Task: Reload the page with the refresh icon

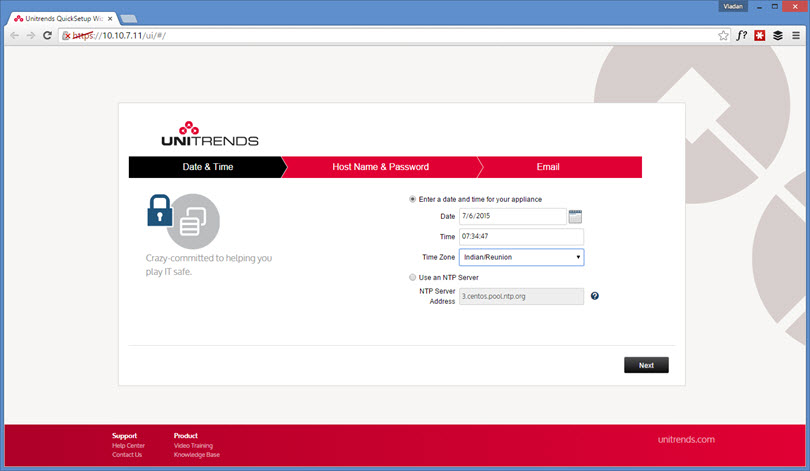Action: [x=48, y=36]
